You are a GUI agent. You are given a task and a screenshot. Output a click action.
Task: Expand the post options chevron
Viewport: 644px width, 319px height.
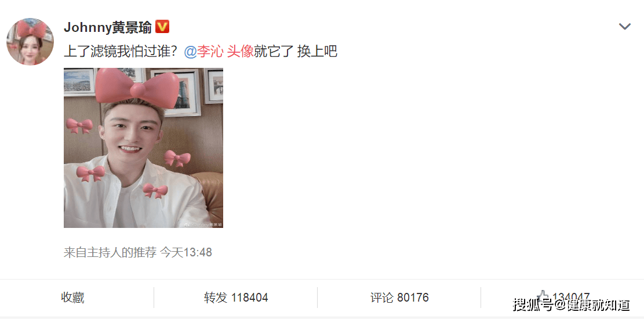(x=625, y=27)
